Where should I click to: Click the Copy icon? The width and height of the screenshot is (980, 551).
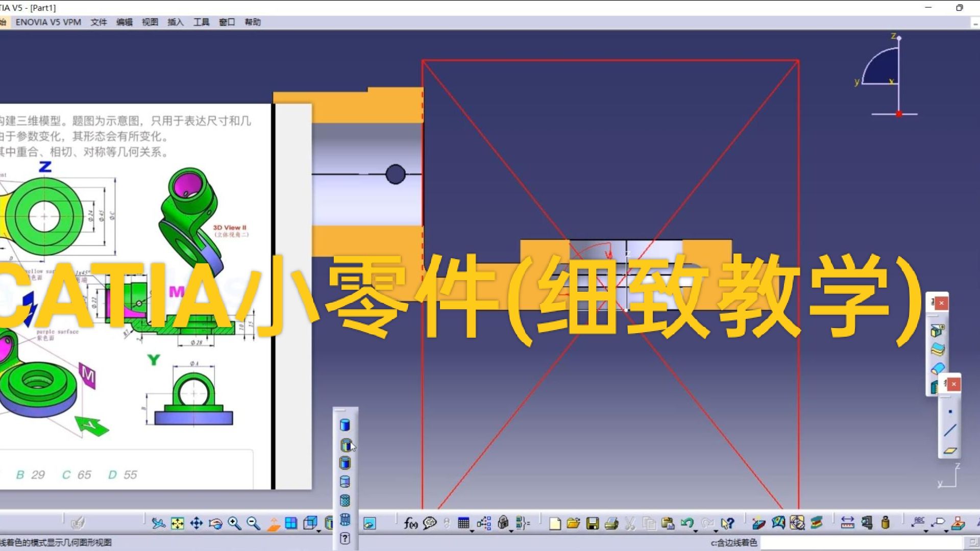click(x=649, y=523)
